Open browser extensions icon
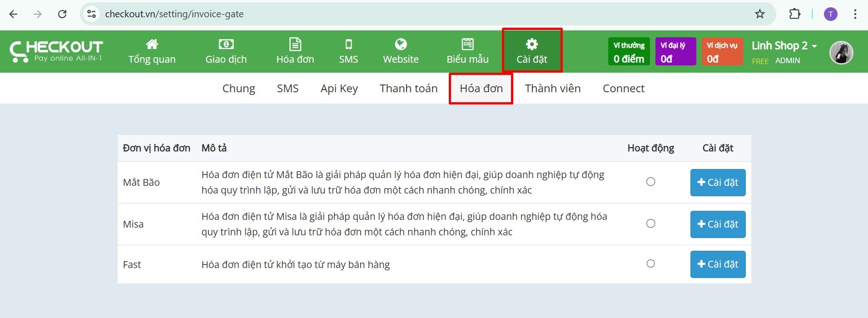The image size is (868, 318). point(794,14)
